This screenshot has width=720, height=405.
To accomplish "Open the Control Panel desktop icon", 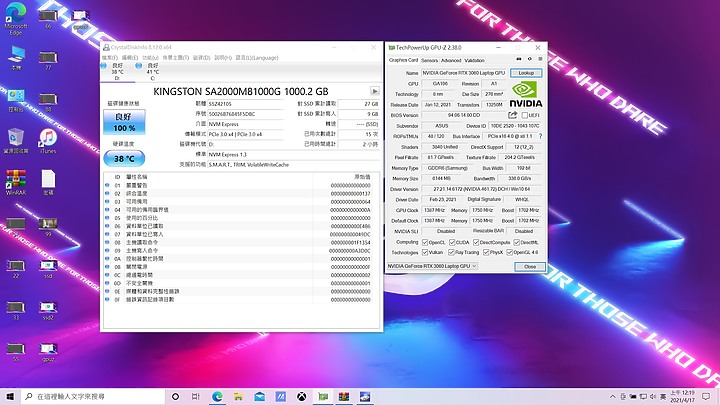I will pyautogui.click(x=16, y=101).
